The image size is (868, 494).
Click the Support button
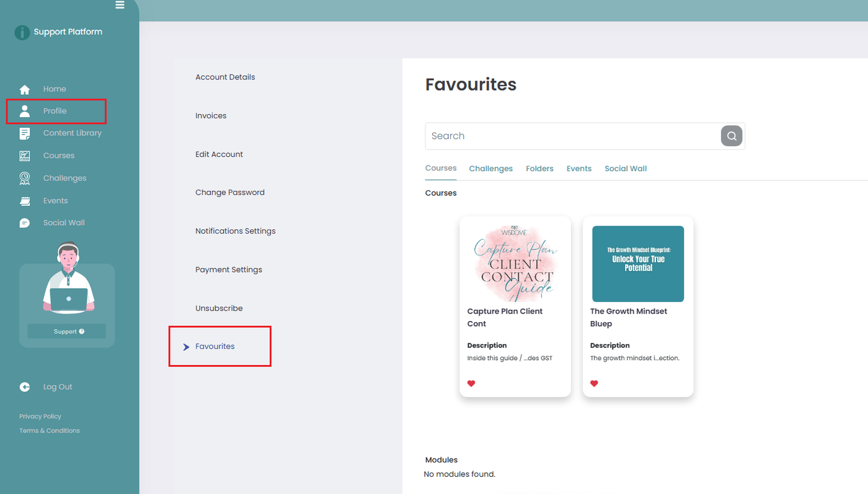[67, 332]
